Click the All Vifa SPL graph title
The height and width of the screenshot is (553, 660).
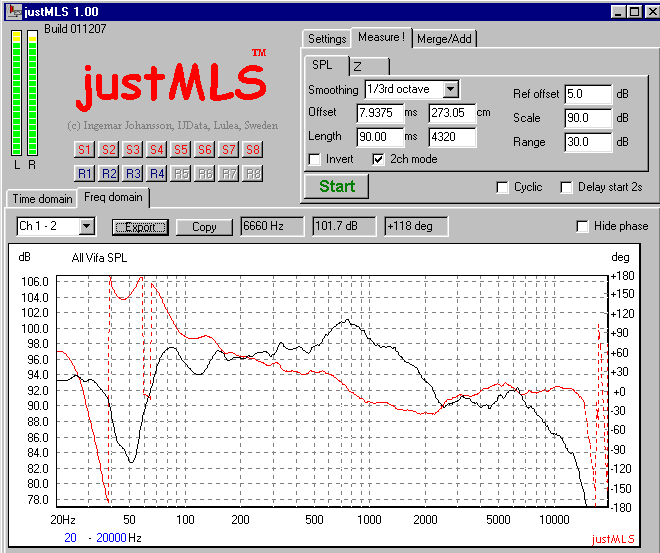[x=99, y=258]
